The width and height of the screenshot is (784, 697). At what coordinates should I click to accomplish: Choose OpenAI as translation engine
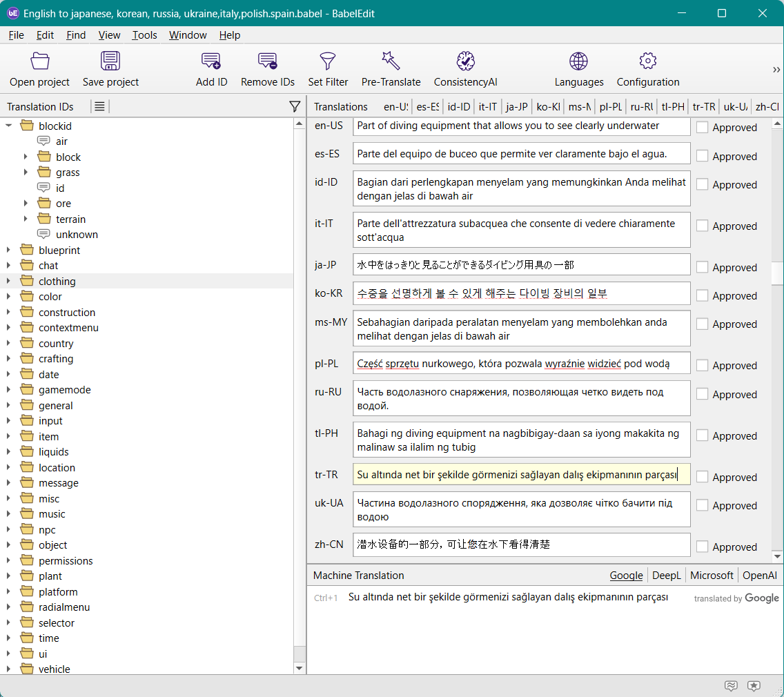point(759,576)
